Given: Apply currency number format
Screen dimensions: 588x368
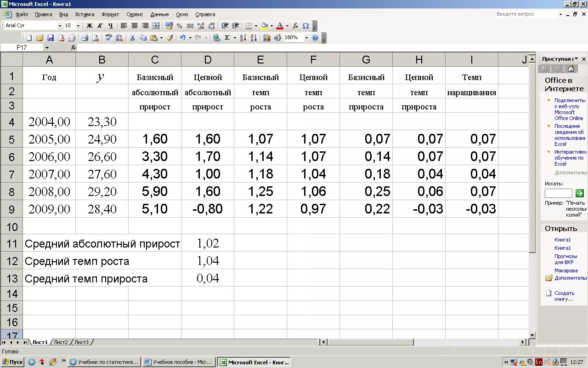Looking at the screenshot, I should coord(169,26).
